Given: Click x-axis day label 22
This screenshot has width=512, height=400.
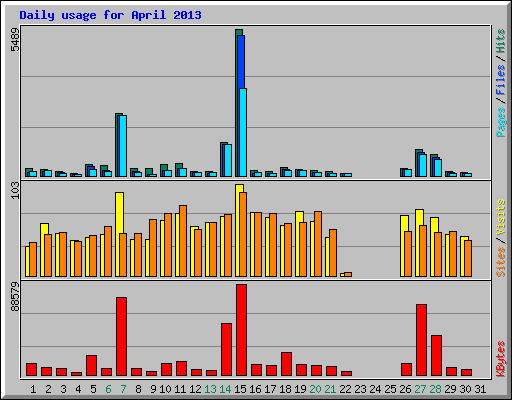Looking at the screenshot, I should click(345, 389).
